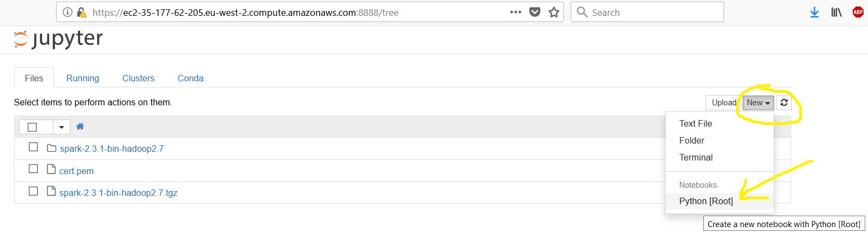
Task: Click the home directory breadcrumb icon
Action: point(80,127)
